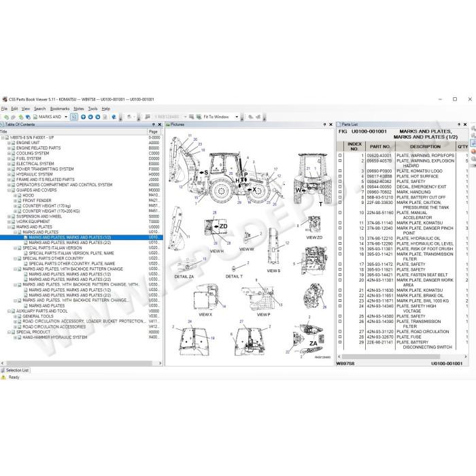Collapse the GUARDS AND COVERS node
This screenshot has width=476, height=476.
[9, 190]
